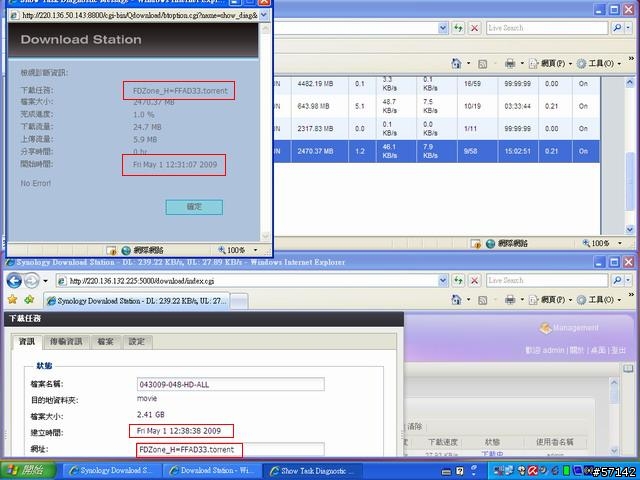Viewport: 640px width, 480px height.
Task: Click Live Search field in upper window
Action: [x=547, y=28]
